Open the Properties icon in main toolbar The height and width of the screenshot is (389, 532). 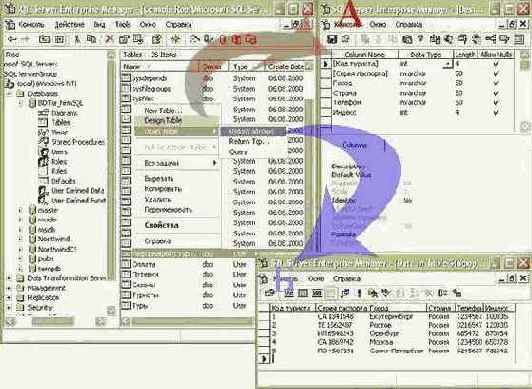pyautogui.click(x=124, y=40)
